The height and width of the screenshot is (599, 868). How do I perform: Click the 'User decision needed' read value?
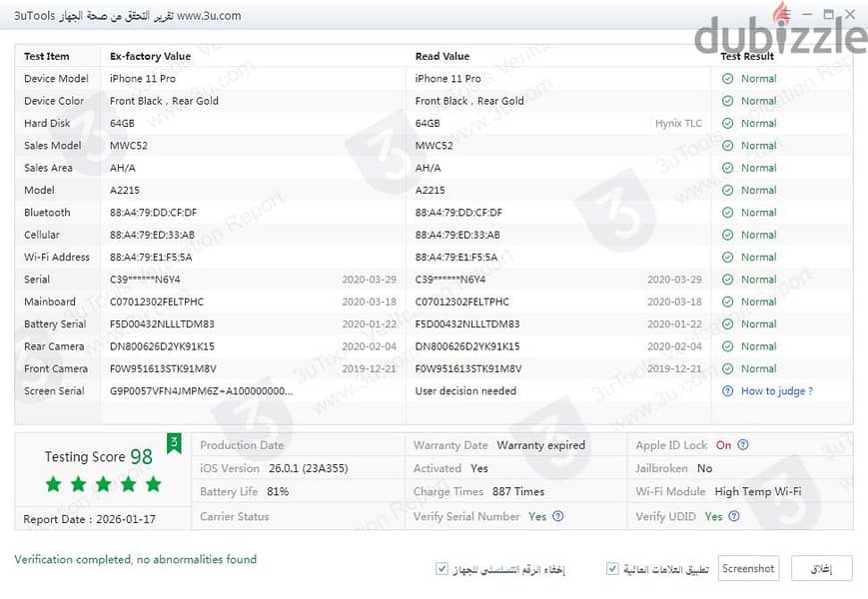click(x=465, y=391)
